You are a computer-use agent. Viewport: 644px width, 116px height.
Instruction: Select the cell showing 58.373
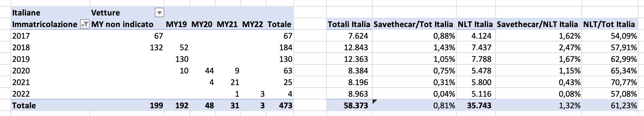tap(349, 106)
